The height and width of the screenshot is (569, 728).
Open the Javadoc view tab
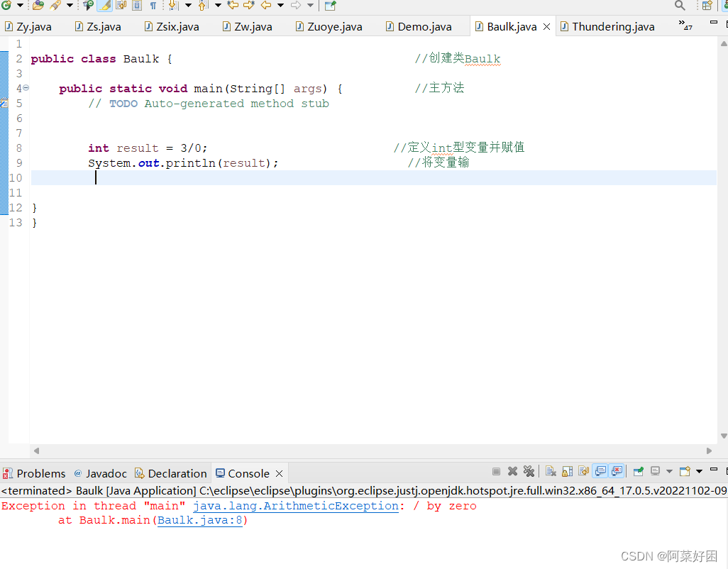point(100,473)
